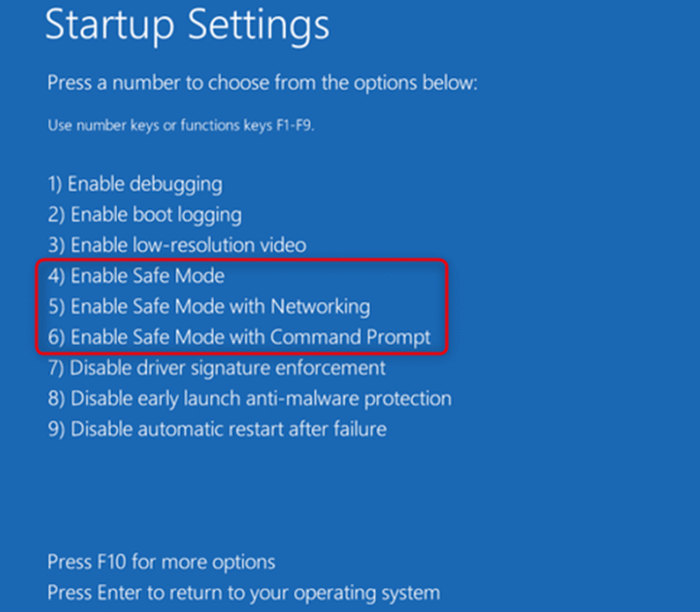Select the Enable debugging option
This screenshot has width=700, height=612.
[135, 185]
